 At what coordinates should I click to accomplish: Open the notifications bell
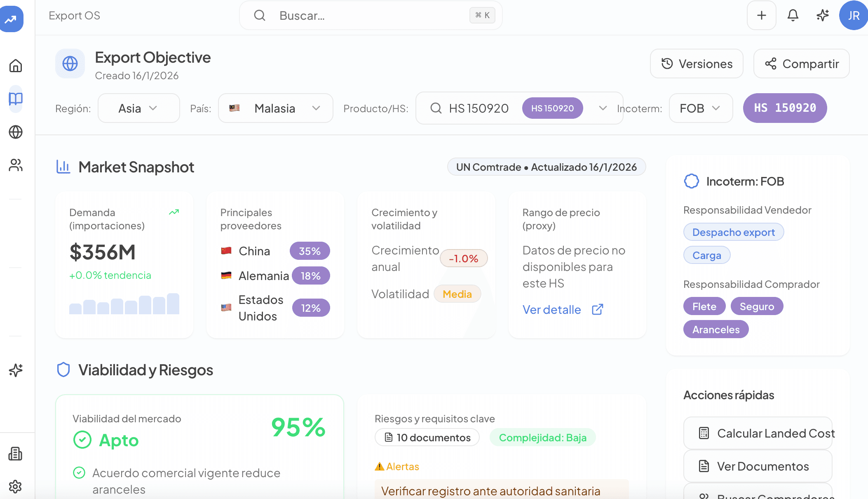tap(793, 16)
